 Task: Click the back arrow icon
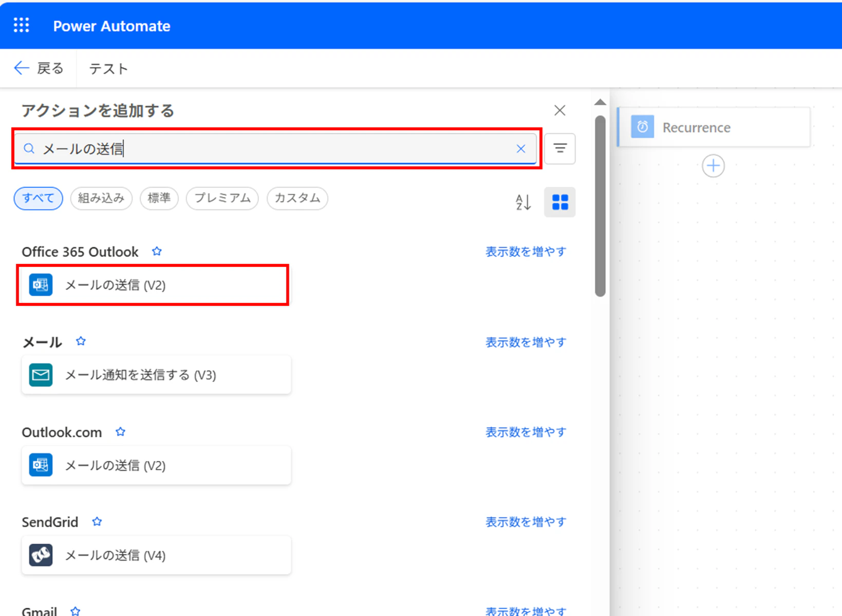(x=21, y=68)
